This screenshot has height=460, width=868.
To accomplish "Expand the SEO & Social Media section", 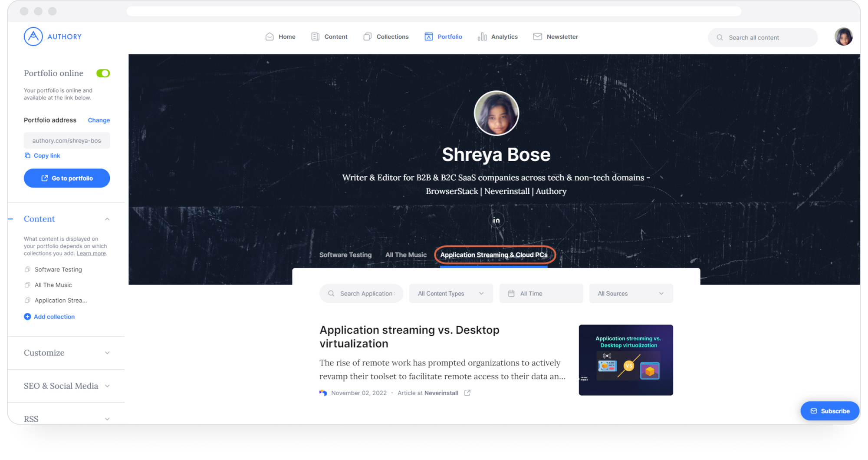I will click(107, 386).
